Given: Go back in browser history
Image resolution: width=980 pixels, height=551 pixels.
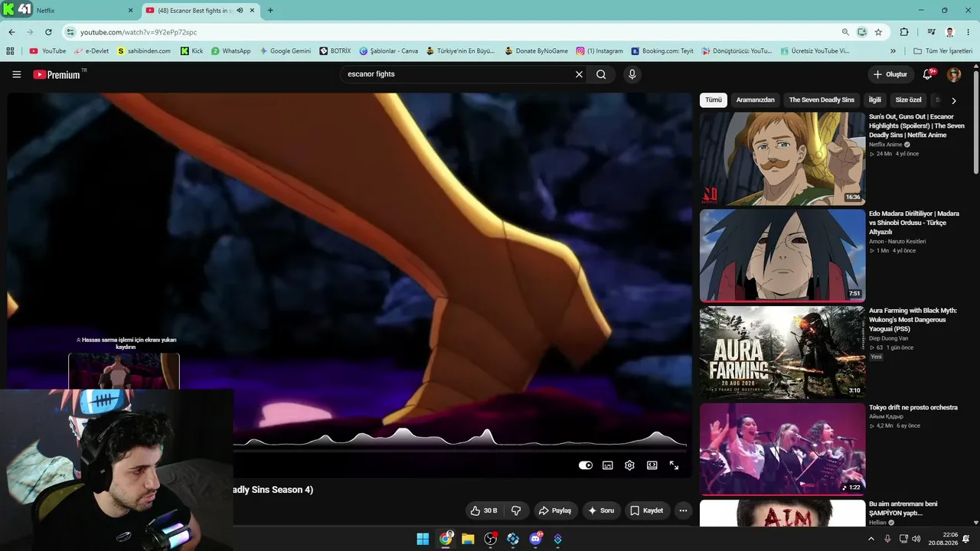Looking at the screenshot, I should pos(11,32).
